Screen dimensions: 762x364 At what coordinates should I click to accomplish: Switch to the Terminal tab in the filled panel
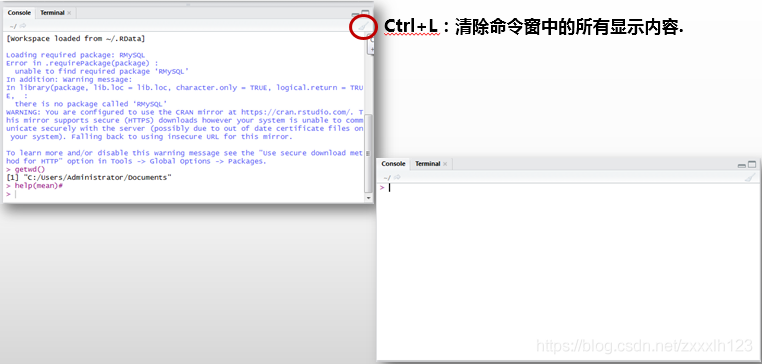(x=52, y=13)
